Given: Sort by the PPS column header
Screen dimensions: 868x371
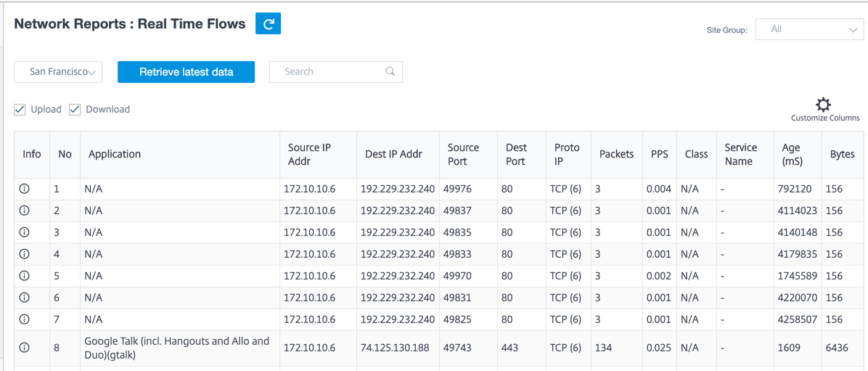Looking at the screenshot, I should 659,154.
